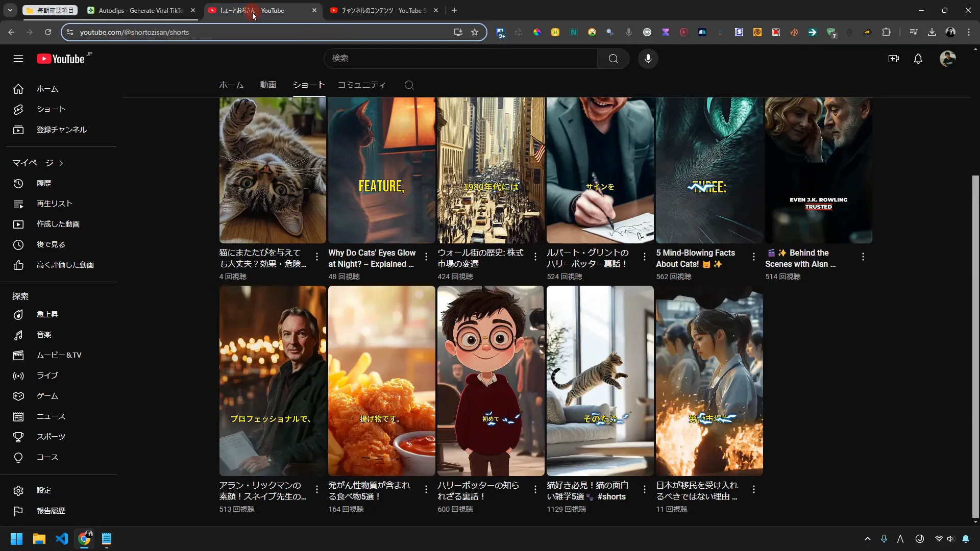980x551 pixels.
Task: Open the fried chicken shorts thumbnail
Action: coord(382,381)
